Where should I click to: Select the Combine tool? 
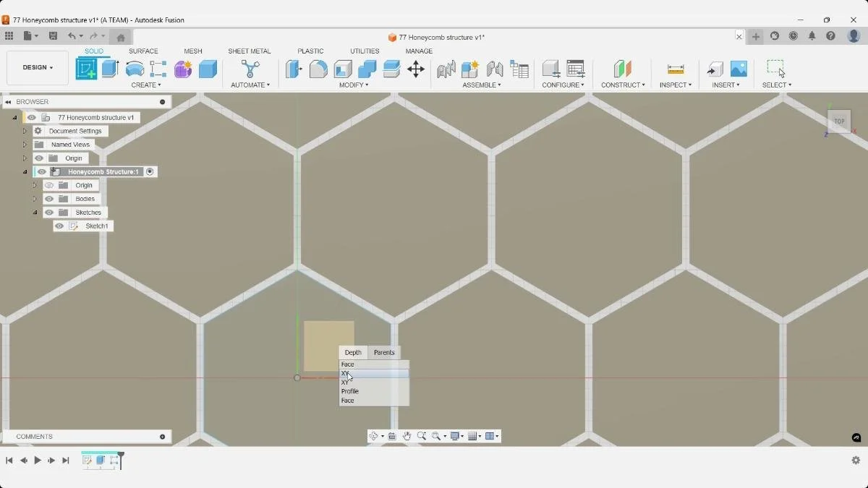tap(367, 69)
